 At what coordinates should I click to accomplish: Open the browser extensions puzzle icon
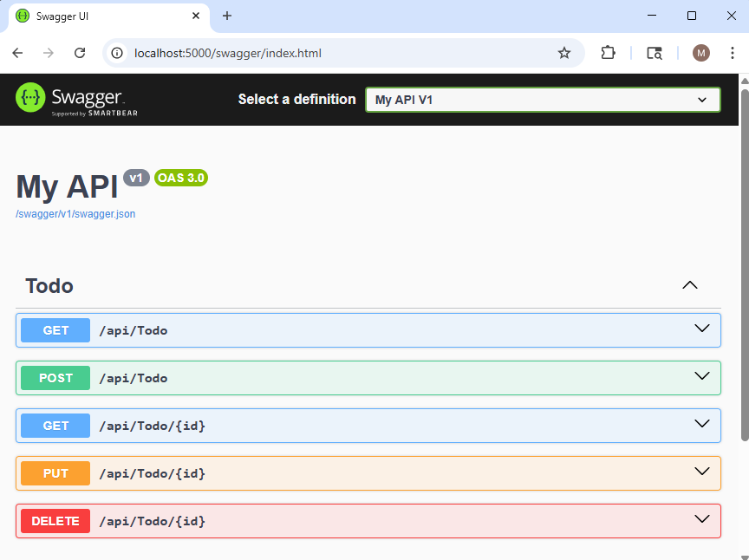pyautogui.click(x=608, y=53)
